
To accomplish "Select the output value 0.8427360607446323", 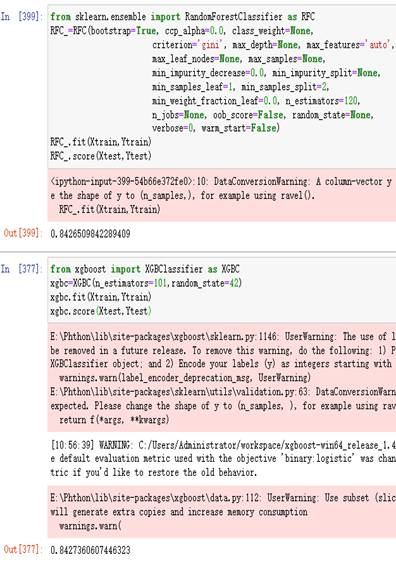I will coord(90,550).
